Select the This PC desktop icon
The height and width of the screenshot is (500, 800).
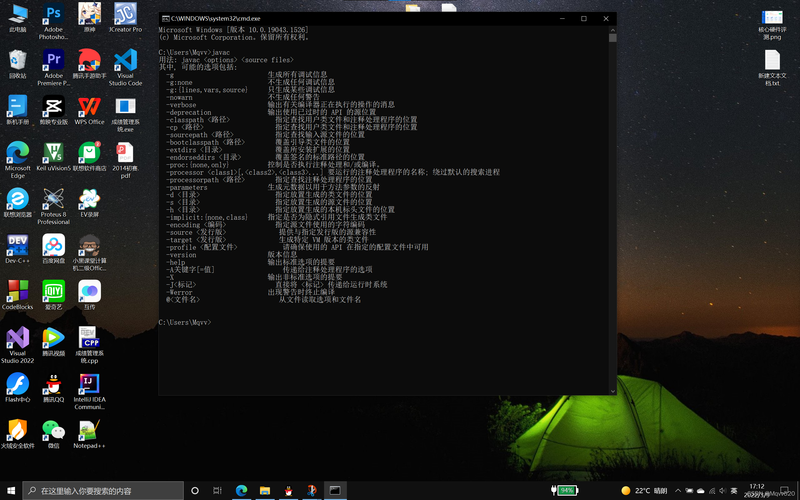pos(17,18)
